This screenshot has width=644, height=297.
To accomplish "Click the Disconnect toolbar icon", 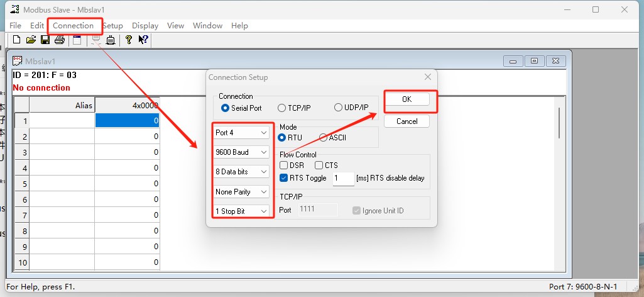I will [x=111, y=40].
